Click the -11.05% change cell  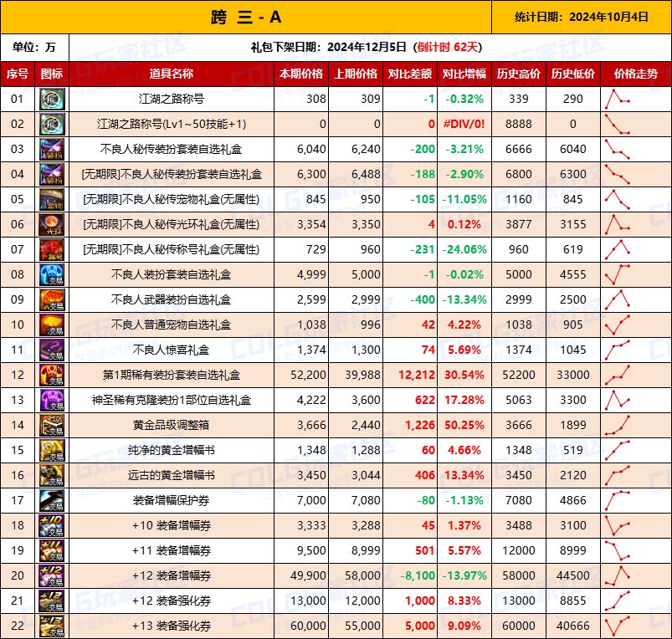(464, 199)
